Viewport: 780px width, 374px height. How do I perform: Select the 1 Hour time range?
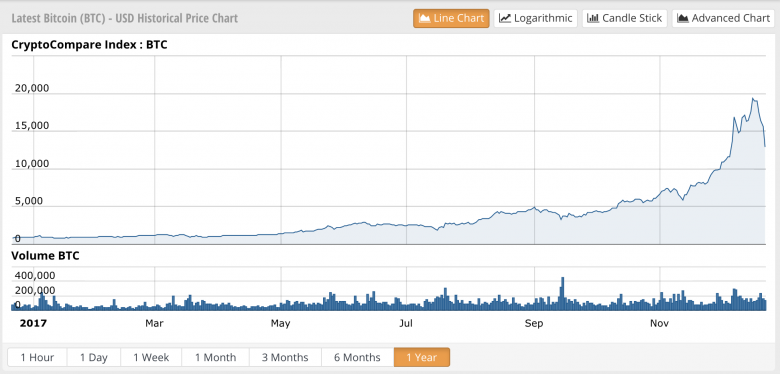coord(37,357)
